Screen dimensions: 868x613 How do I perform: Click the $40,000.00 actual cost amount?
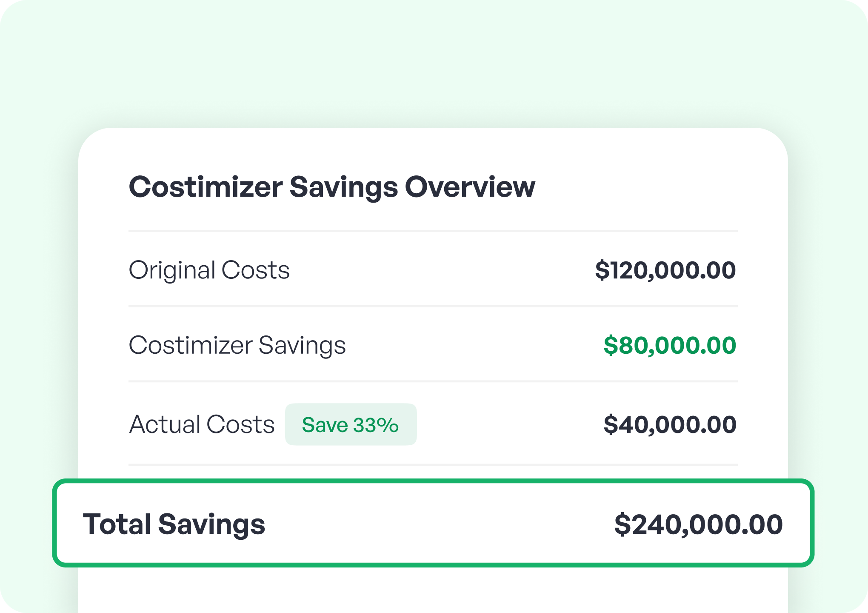pos(670,424)
